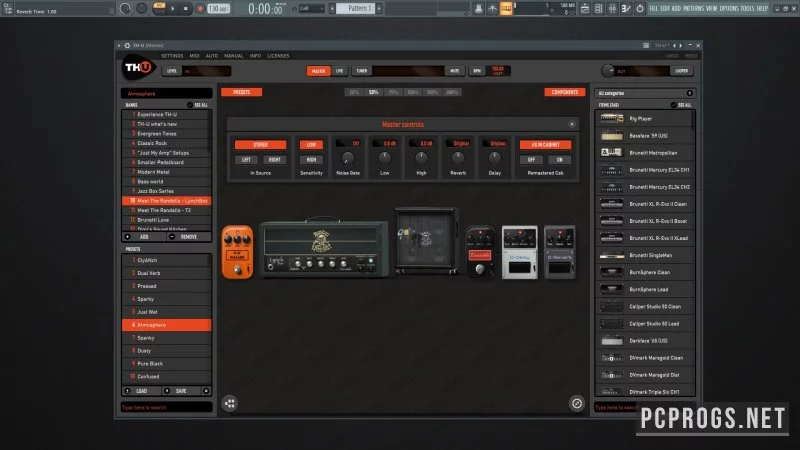Click the orange phaser pedal
This screenshot has width=800, height=450.
tap(237, 252)
